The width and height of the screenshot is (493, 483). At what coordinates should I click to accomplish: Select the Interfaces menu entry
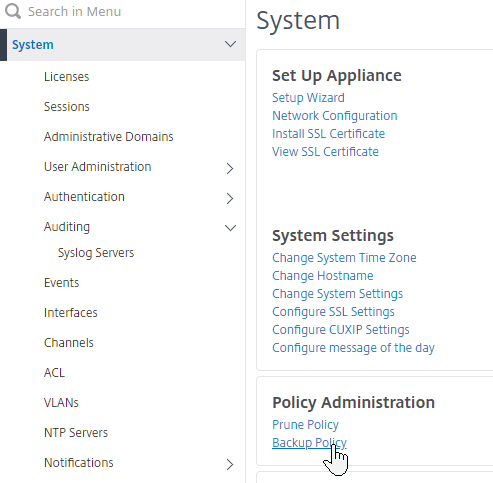click(x=71, y=313)
